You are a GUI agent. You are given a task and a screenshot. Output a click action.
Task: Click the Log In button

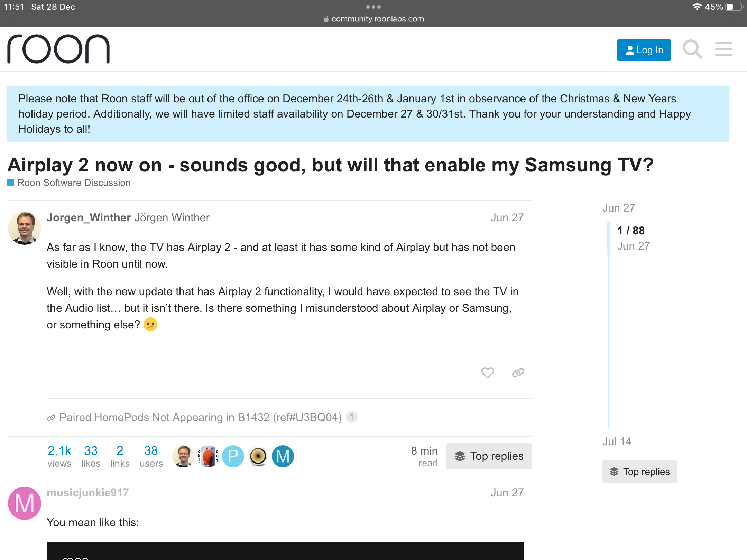(x=644, y=50)
